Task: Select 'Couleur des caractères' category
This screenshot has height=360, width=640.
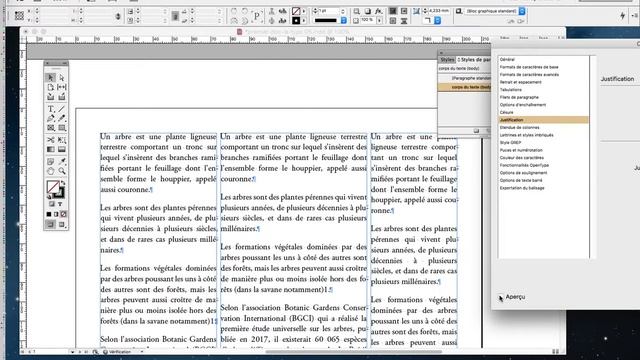Action: [522, 158]
